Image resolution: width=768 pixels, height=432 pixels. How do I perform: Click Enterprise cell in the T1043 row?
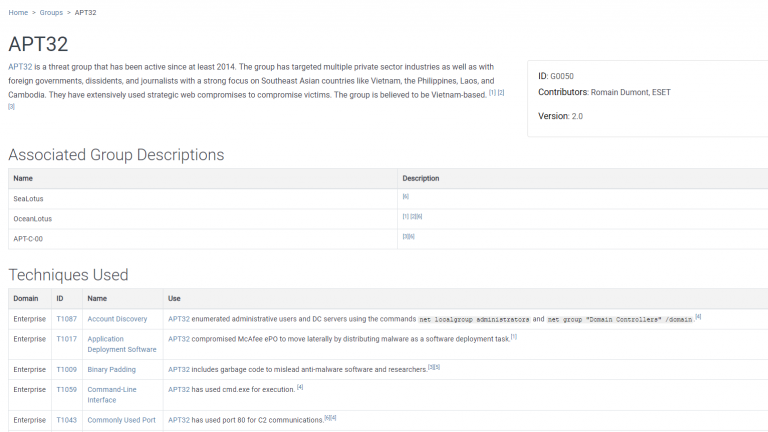click(29, 420)
